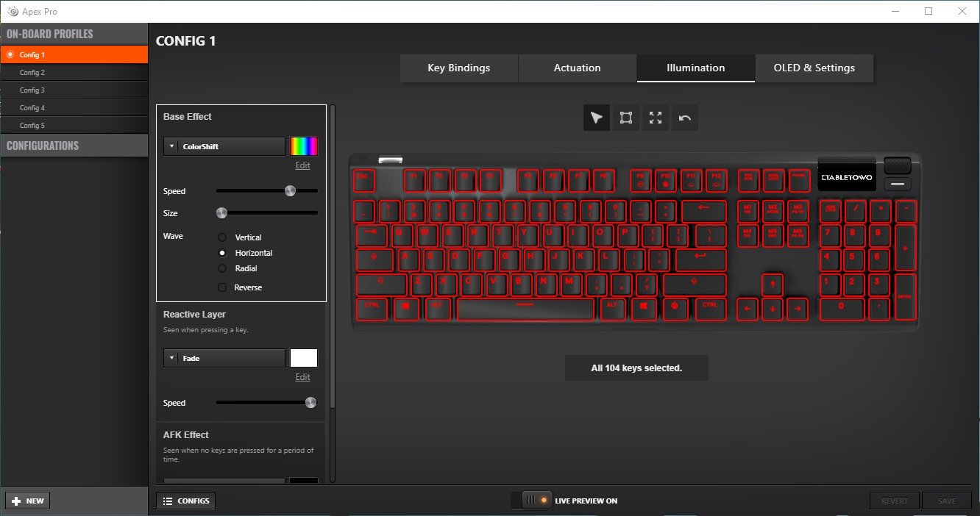Enable the Reverse wave checkbox
The image size is (980, 516).
click(x=222, y=287)
